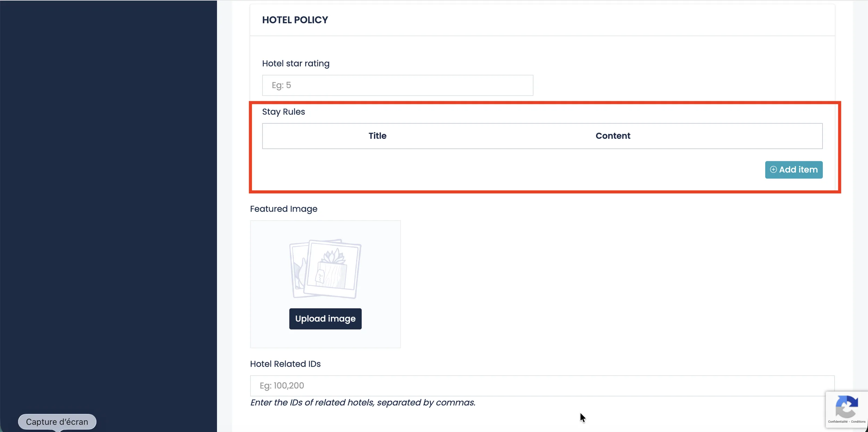Click the Featured Image label
868x432 pixels.
tap(283, 209)
